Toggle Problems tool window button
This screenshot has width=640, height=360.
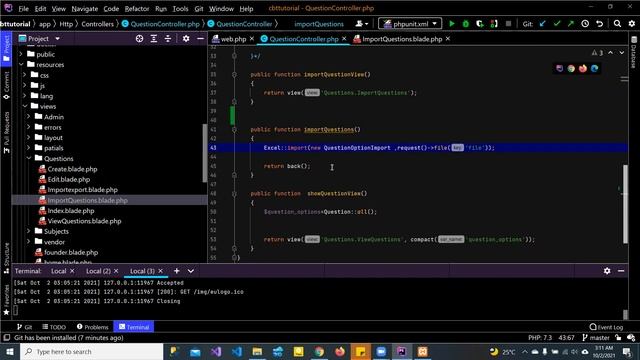pos(93,327)
